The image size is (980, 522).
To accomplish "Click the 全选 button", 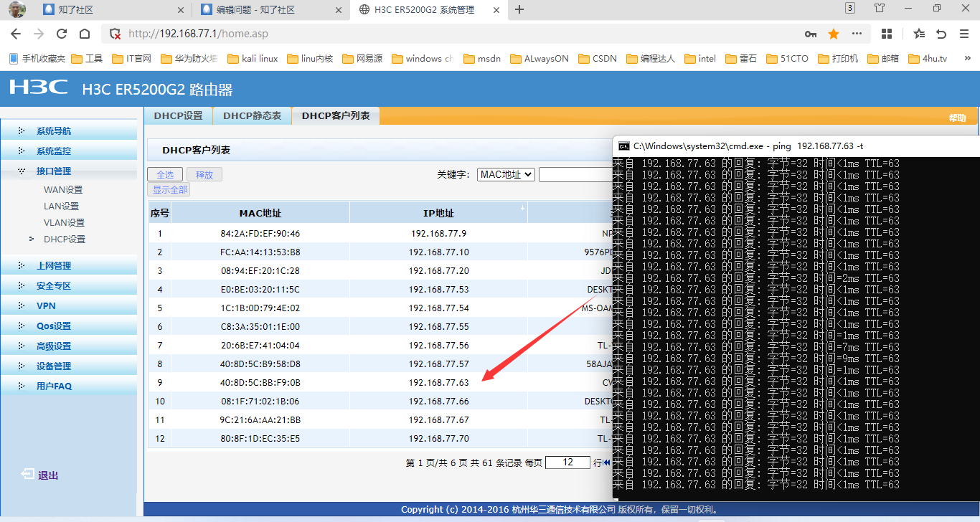I will [x=165, y=174].
